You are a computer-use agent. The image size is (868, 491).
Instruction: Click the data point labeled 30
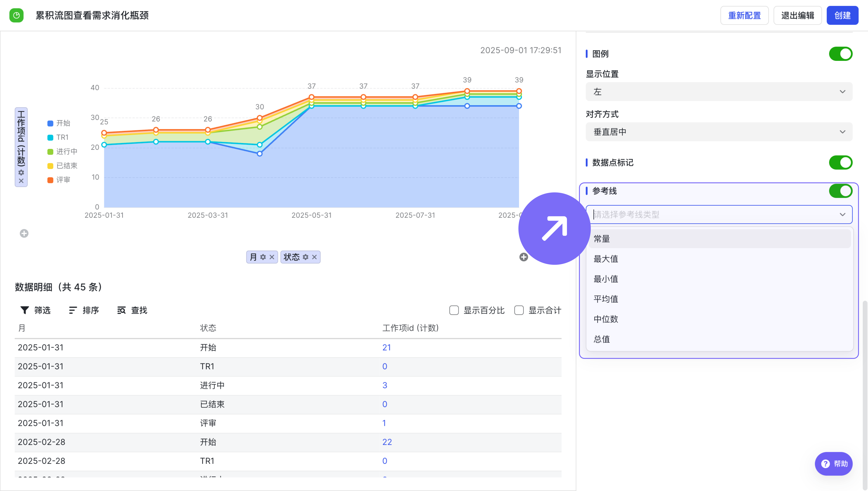[x=259, y=118]
